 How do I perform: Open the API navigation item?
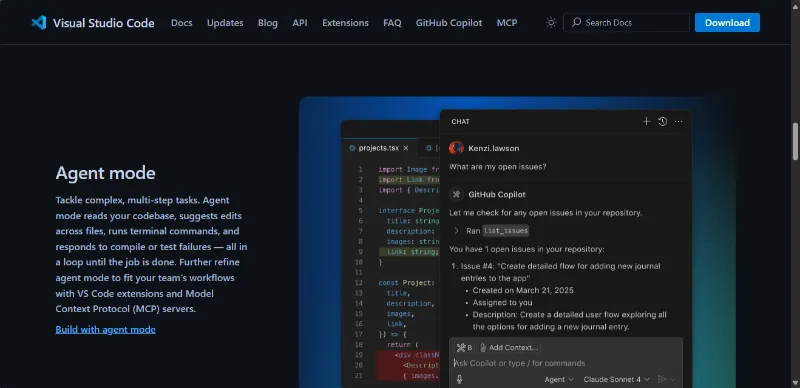tap(300, 22)
